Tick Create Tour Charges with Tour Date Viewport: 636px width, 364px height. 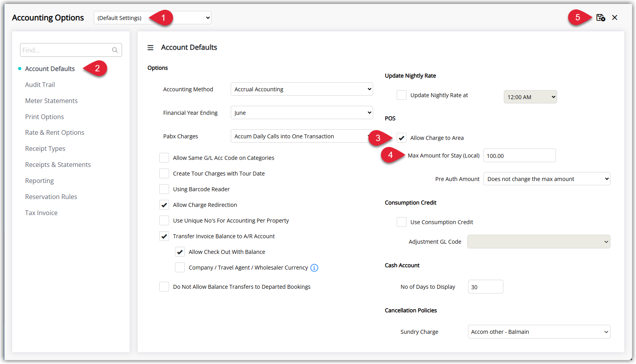(164, 174)
